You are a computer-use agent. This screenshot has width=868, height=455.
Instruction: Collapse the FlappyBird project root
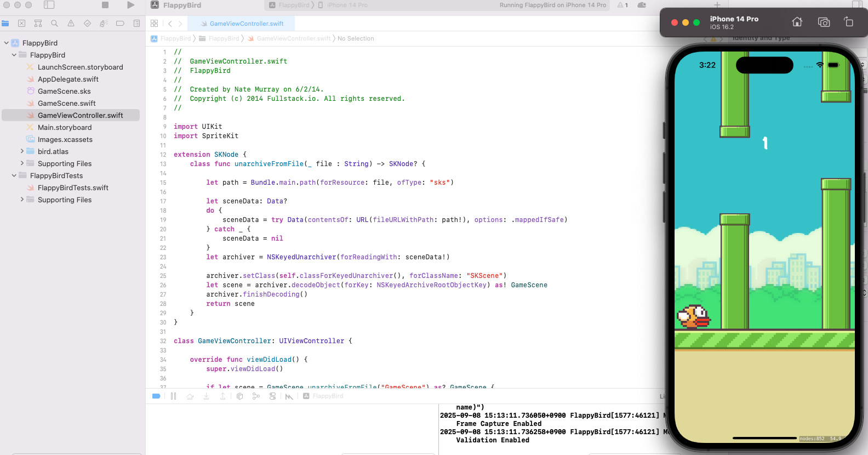[7, 43]
